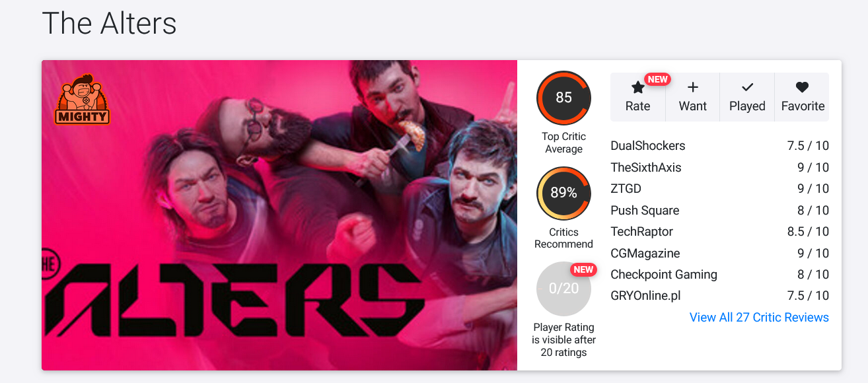Click The Alters page title
Screen dimensions: 868x383
[x=109, y=24]
